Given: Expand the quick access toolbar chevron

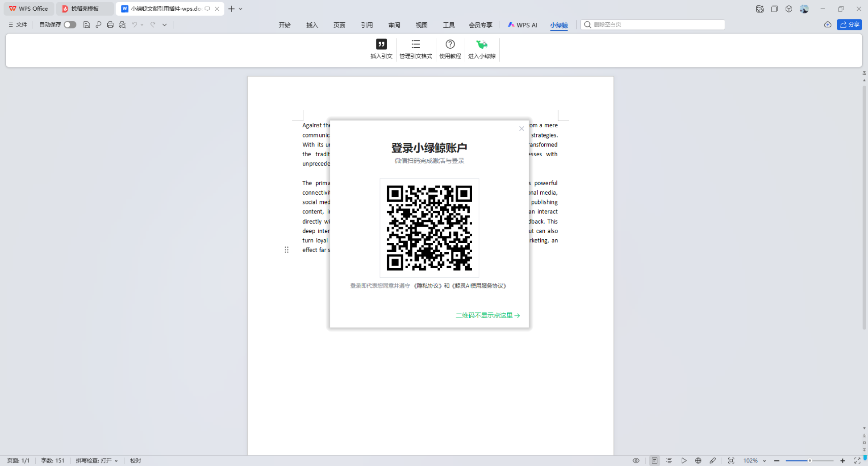Looking at the screenshot, I should coord(164,25).
